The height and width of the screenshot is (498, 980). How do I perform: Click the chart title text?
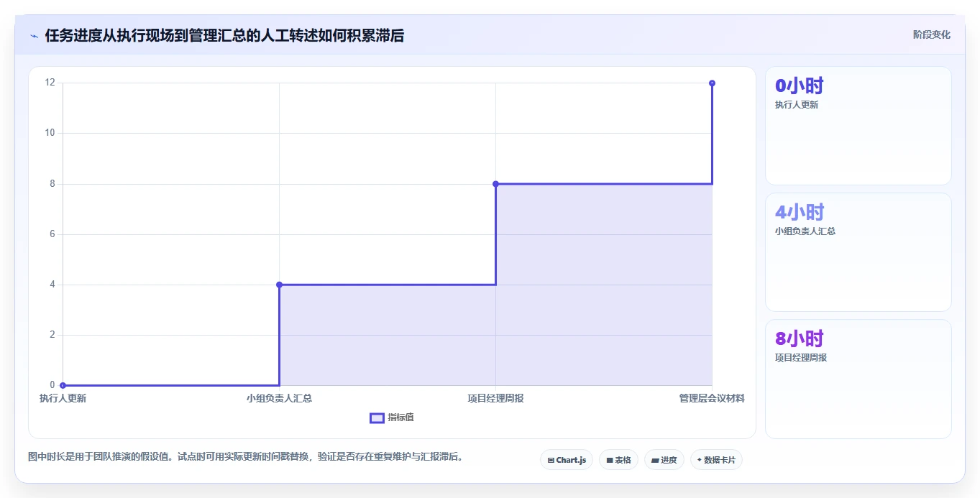224,36
